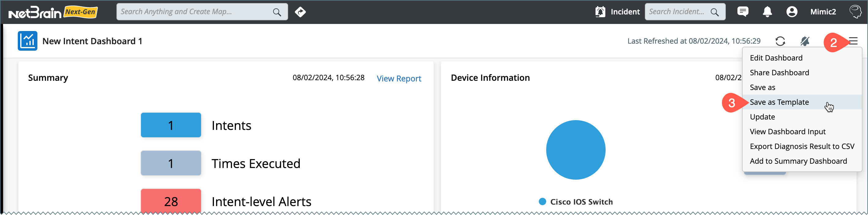Focus the Search Anything and Create Map field
The image size is (868, 215).
194,12
